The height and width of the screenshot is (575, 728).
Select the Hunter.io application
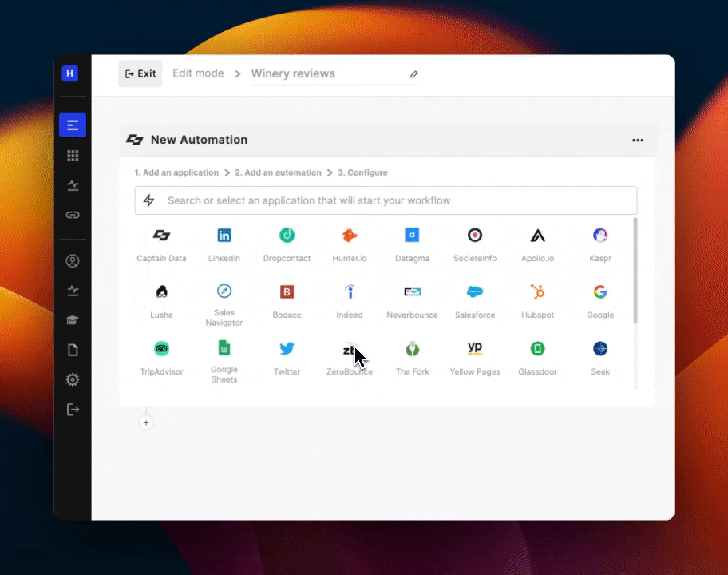[x=350, y=245]
